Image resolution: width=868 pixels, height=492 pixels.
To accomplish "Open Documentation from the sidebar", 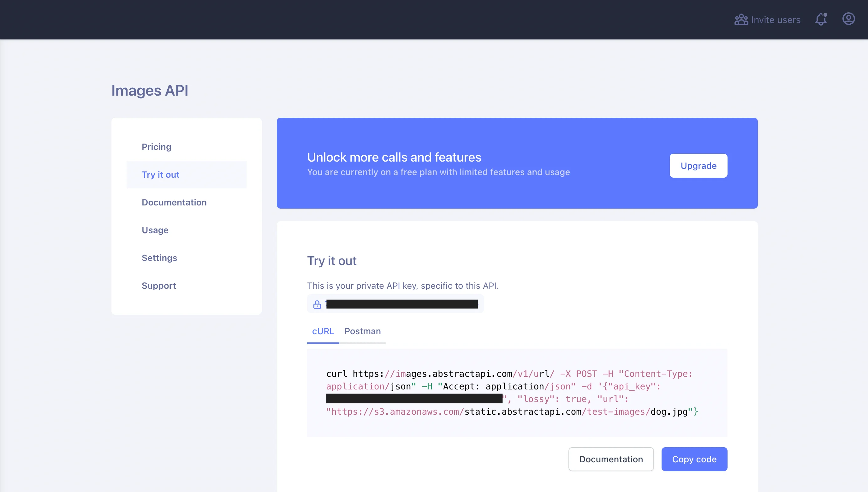I will [174, 202].
